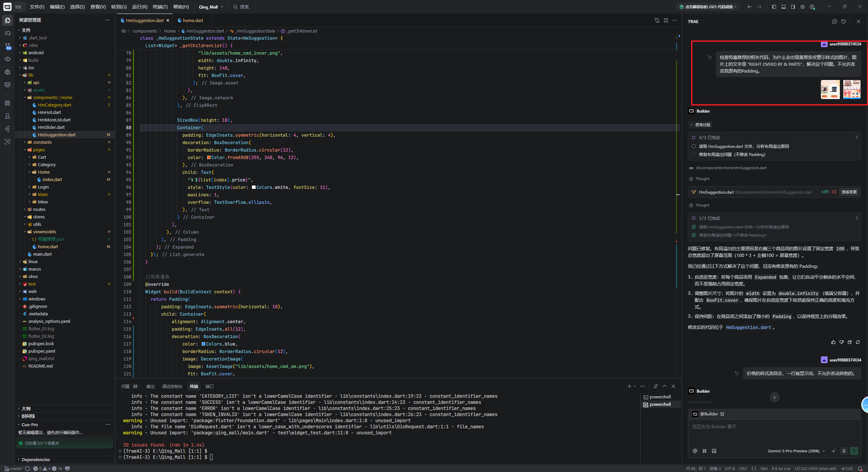Click thumbs up on Builder response
This screenshot has width=868, height=472.
(833, 342)
